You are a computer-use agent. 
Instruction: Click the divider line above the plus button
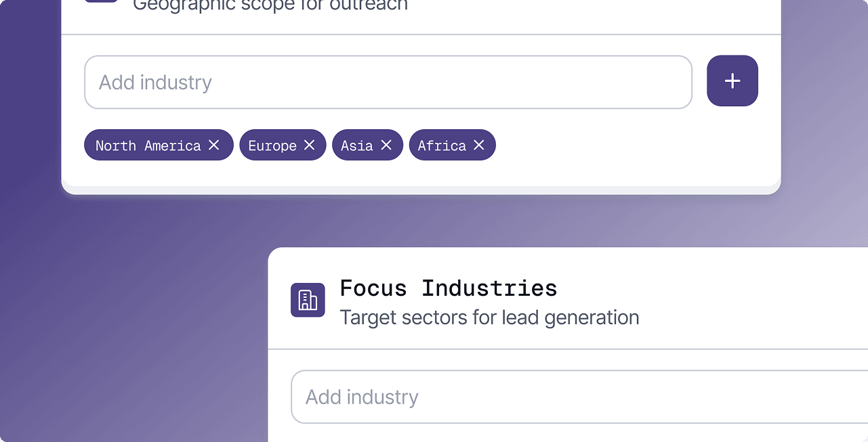tap(420, 35)
